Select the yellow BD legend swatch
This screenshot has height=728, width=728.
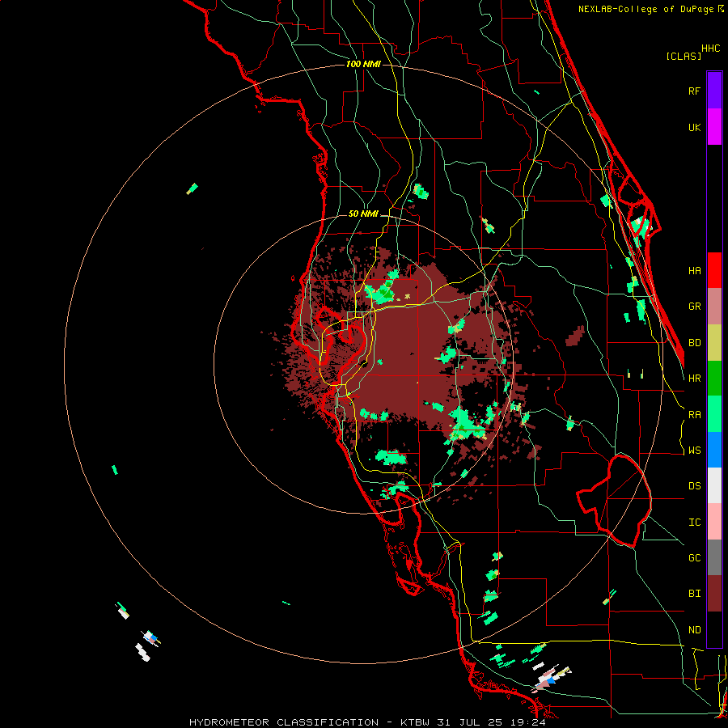(714, 343)
